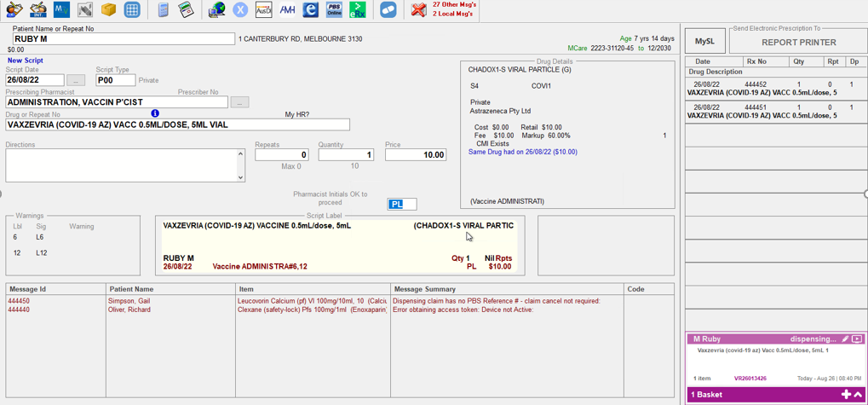
Task: Click the blue grid toolbar icon
Action: click(x=132, y=9)
